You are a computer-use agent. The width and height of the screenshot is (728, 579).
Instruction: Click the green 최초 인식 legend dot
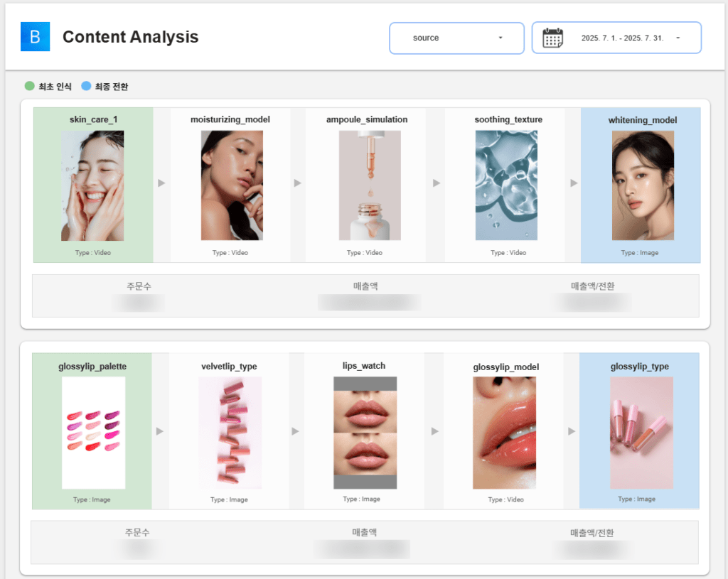coord(30,86)
